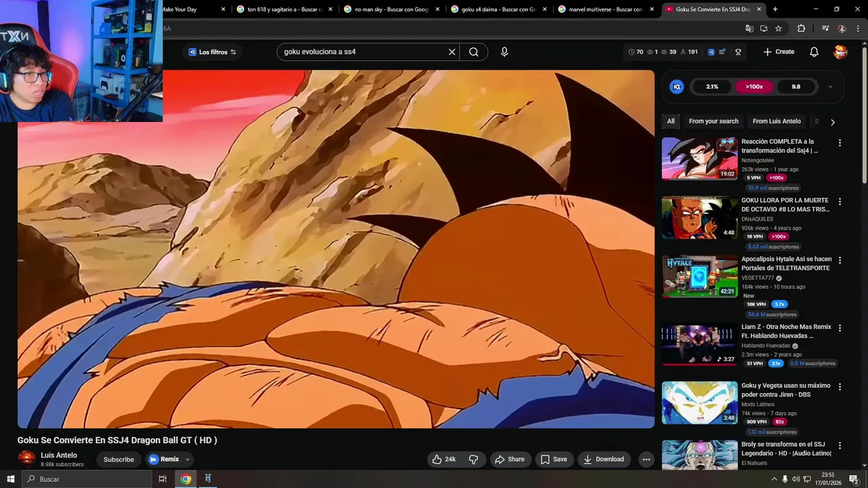Click the install app icon in the address bar
The width and height of the screenshot is (868, 488).
point(764,28)
